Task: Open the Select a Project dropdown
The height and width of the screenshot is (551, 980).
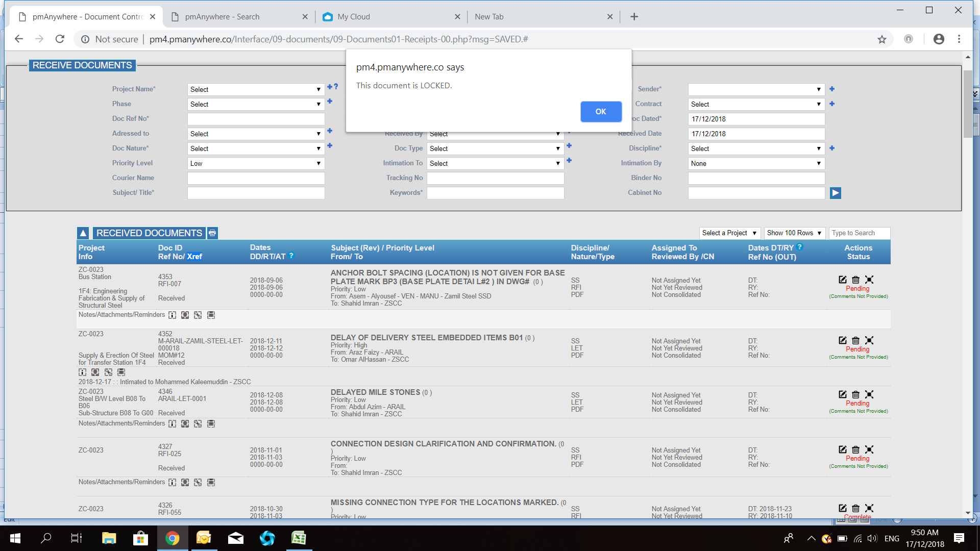Action: (729, 233)
